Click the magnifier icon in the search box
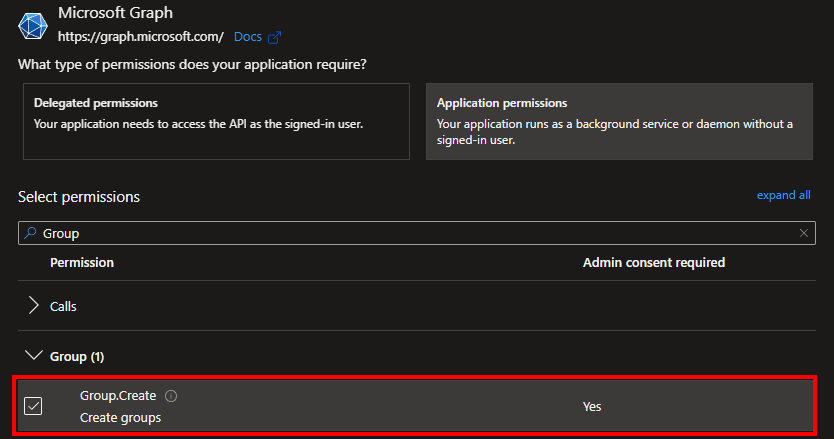The image size is (834, 439). point(30,233)
